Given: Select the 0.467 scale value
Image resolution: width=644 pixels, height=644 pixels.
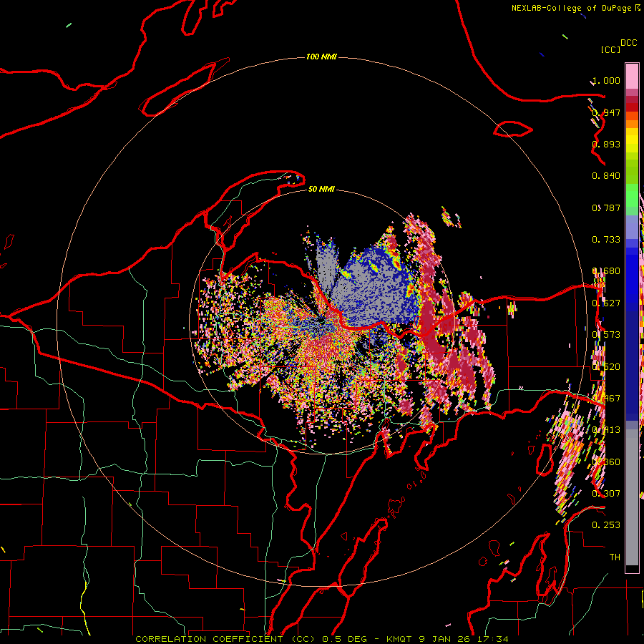Looking at the screenshot, I should pos(606,399).
